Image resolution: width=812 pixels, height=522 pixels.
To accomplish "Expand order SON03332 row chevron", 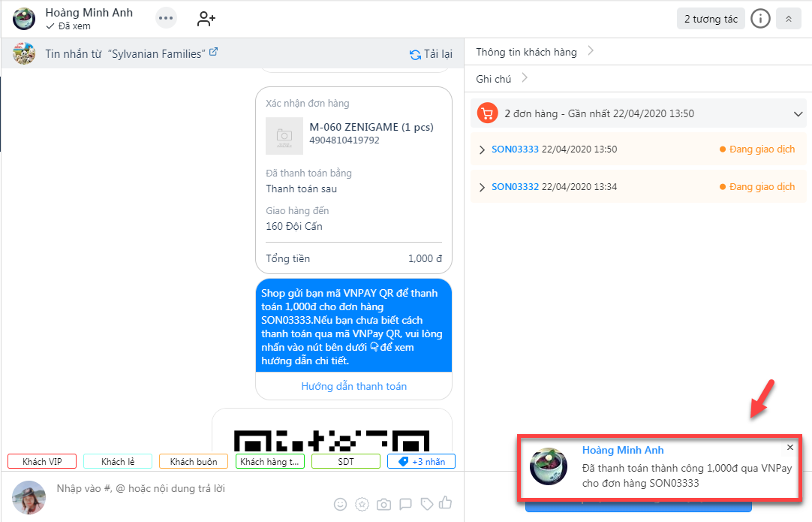I will 482,187.
